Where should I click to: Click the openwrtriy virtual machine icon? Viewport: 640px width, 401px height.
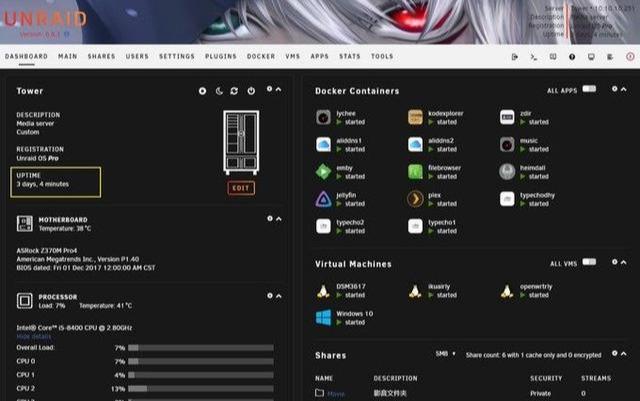[x=507, y=291]
